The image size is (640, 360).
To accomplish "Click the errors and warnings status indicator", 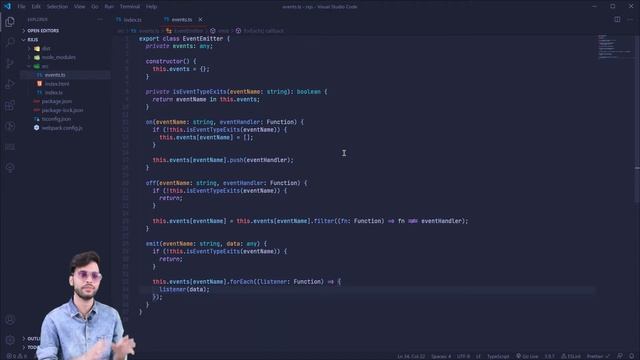I will click(16, 356).
